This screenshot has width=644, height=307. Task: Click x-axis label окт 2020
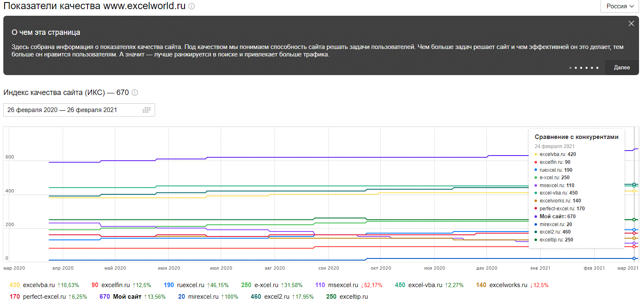coord(381,268)
